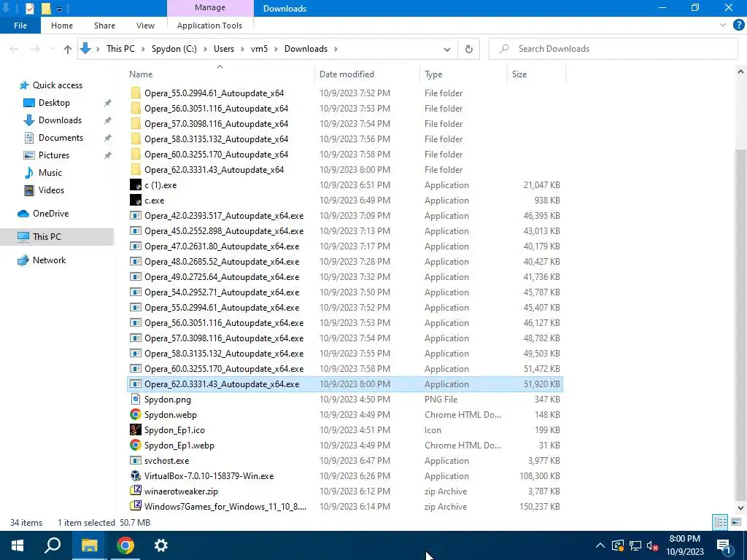Navigate to Spydon (C:) in address bar
747x560 pixels.
pyautogui.click(x=174, y=49)
